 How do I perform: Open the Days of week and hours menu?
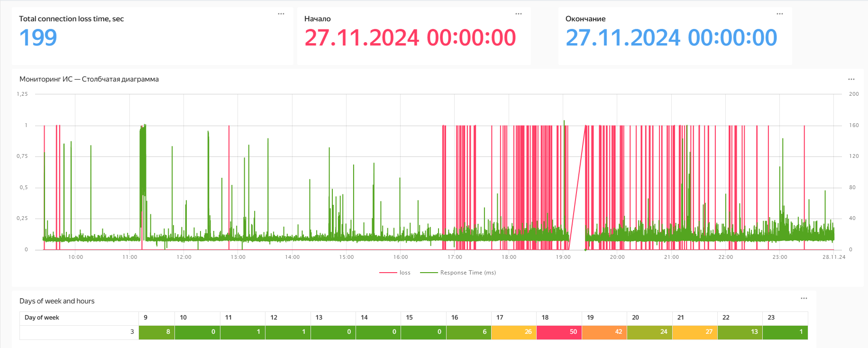click(804, 298)
